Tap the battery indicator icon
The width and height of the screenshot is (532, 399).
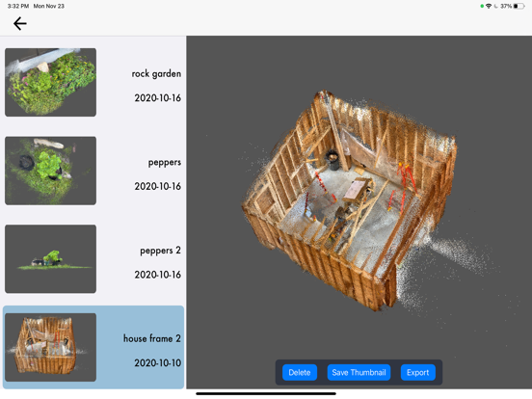(519, 6)
